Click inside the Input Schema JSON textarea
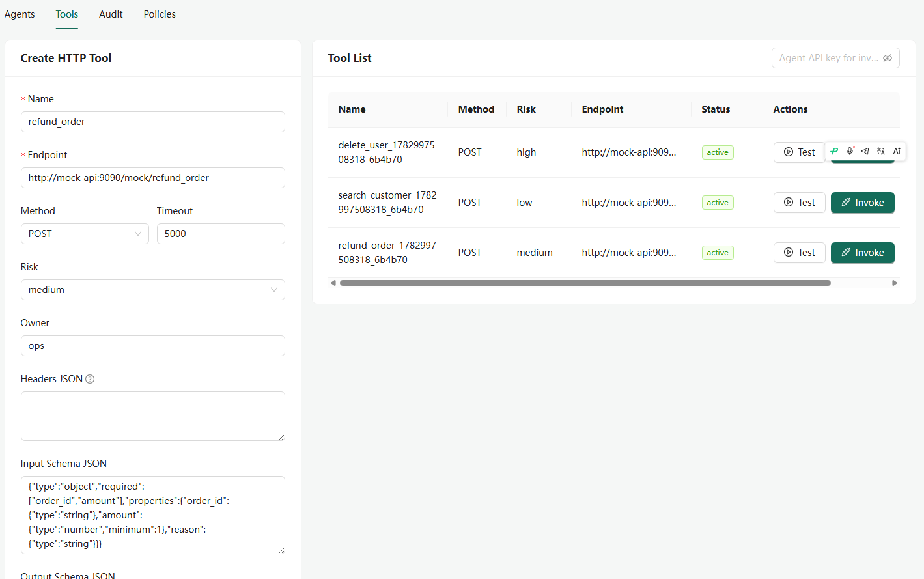 tap(153, 515)
